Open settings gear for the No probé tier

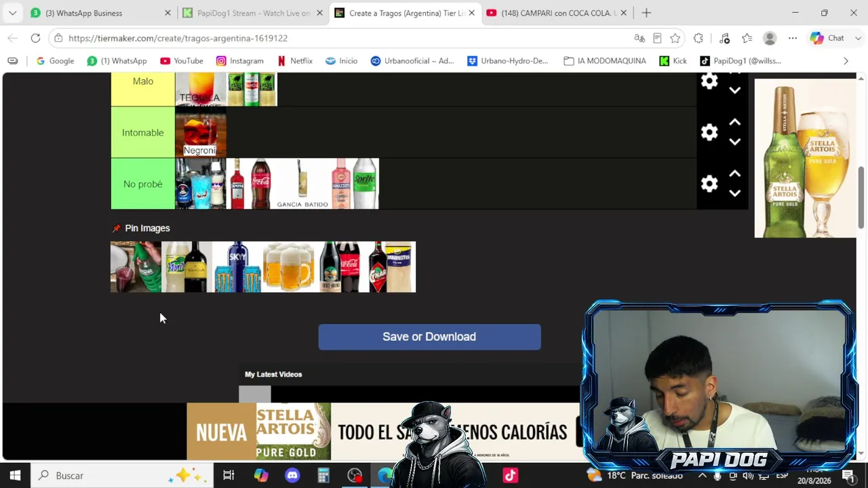[709, 184]
